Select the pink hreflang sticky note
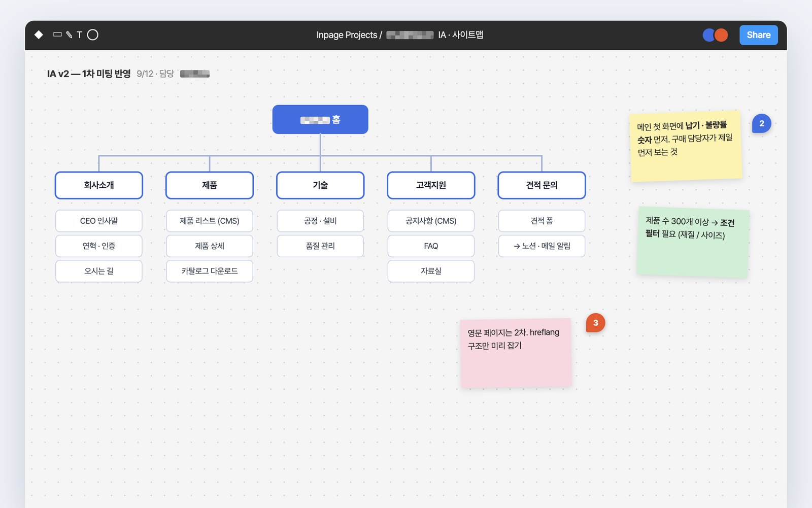The height and width of the screenshot is (508, 812). (516, 353)
